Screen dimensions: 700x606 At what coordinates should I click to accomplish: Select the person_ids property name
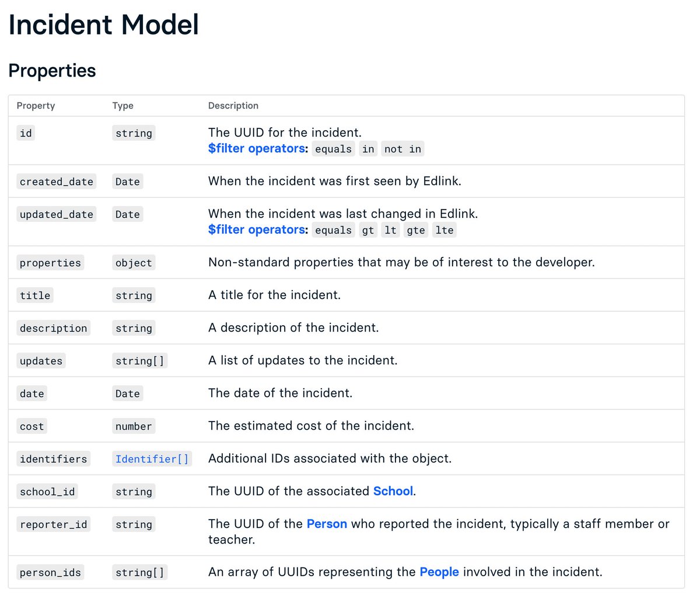pos(50,572)
